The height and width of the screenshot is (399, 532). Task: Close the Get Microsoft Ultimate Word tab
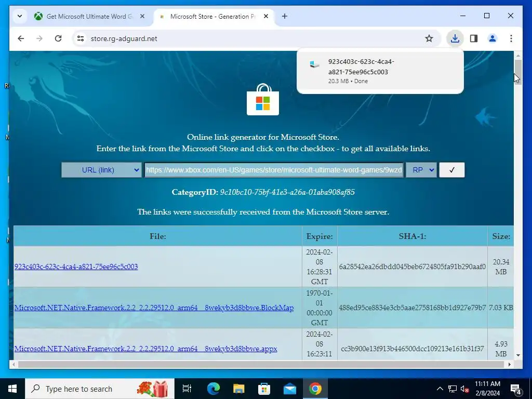tap(142, 16)
